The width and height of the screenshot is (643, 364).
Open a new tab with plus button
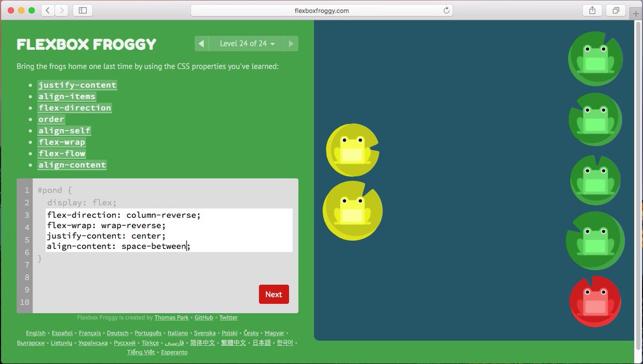pos(636,14)
